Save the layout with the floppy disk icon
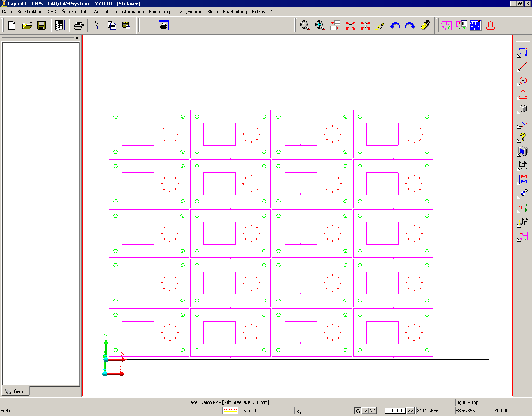 [x=42, y=26]
